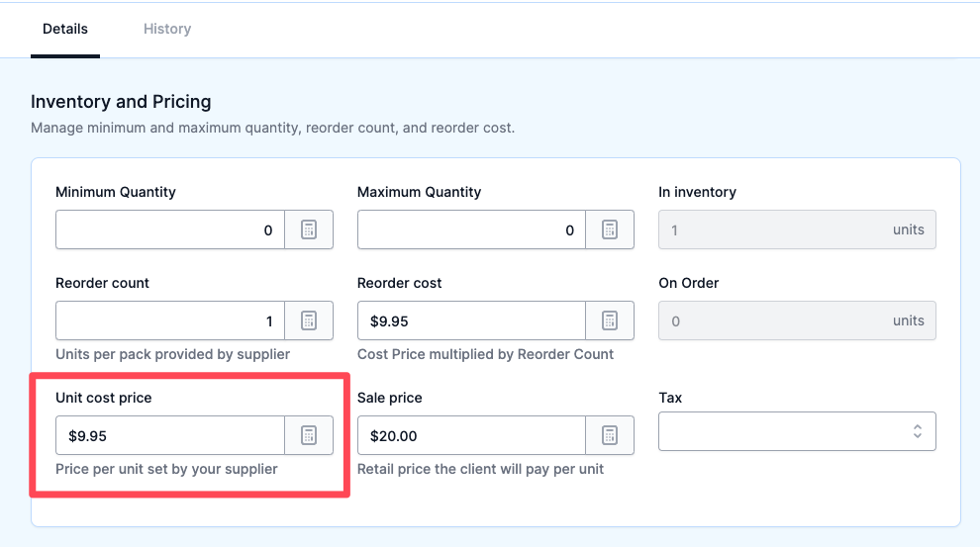
Task: Open the Reorder cost calculator icon
Action: pos(610,320)
